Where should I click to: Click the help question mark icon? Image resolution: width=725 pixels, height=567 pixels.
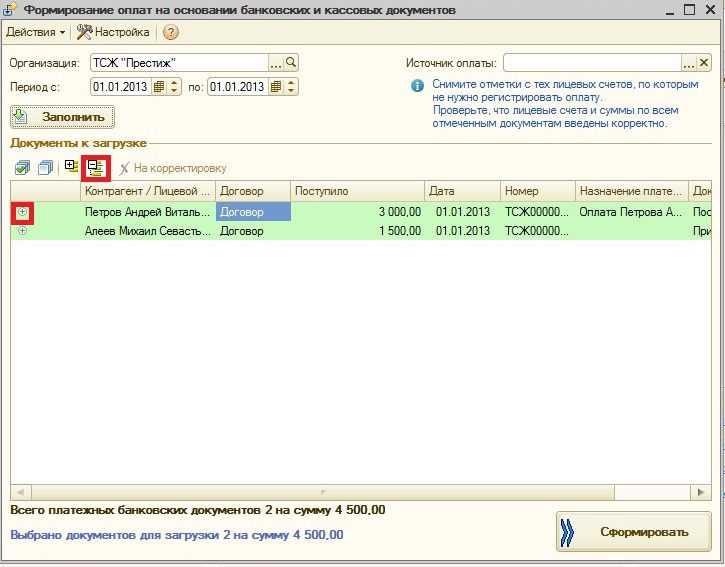[171, 32]
